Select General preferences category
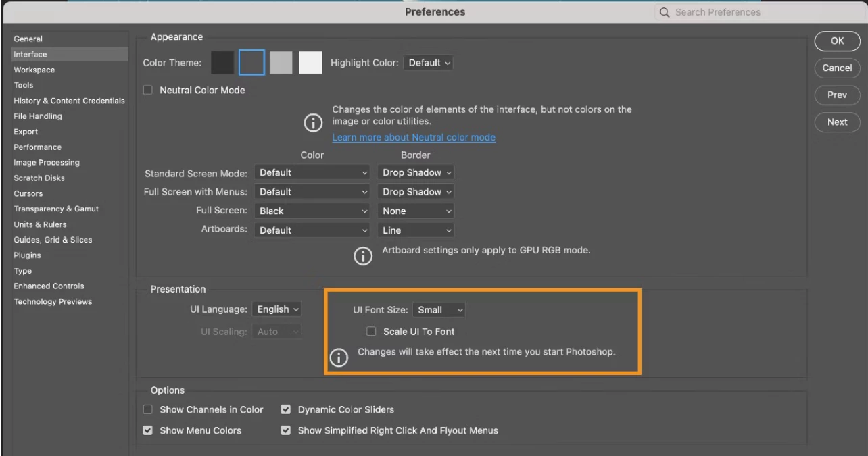The image size is (868, 456). point(28,39)
